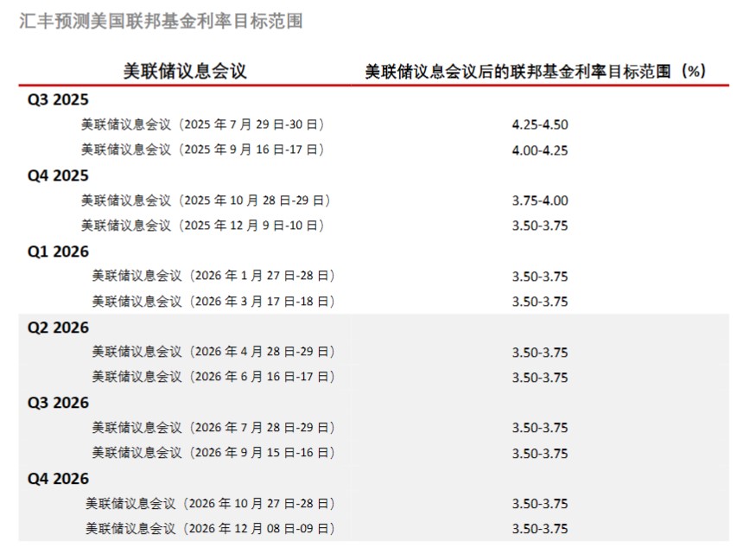Click the 2026年12月08日-09日 meeting row label
This screenshot has height=560, width=743.
[210, 528]
